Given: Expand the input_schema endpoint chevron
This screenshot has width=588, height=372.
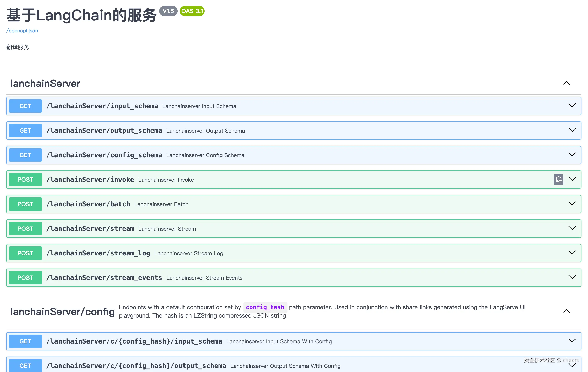Looking at the screenshot, I should coord(572,106).
